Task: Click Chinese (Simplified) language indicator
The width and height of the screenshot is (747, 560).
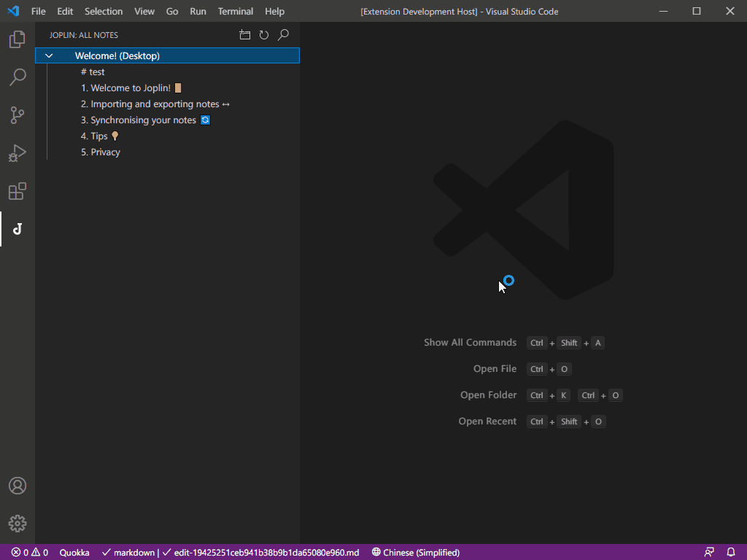Action: tap(415, 553)
